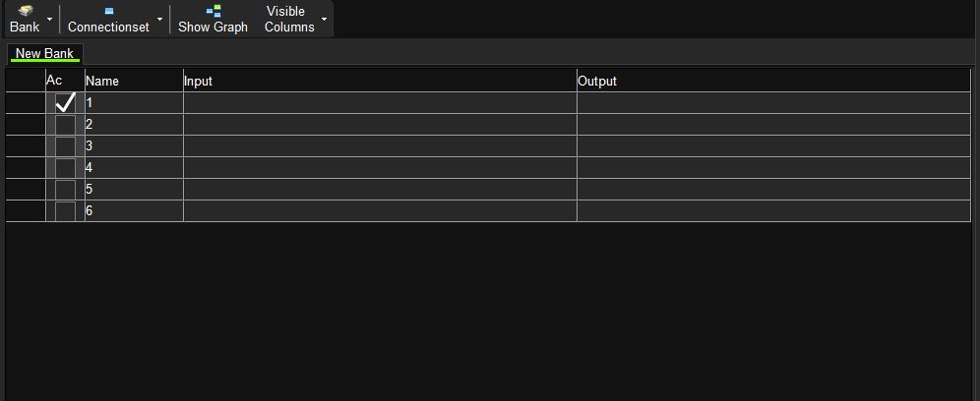Select the Output cell of row 3

[772, 146]
